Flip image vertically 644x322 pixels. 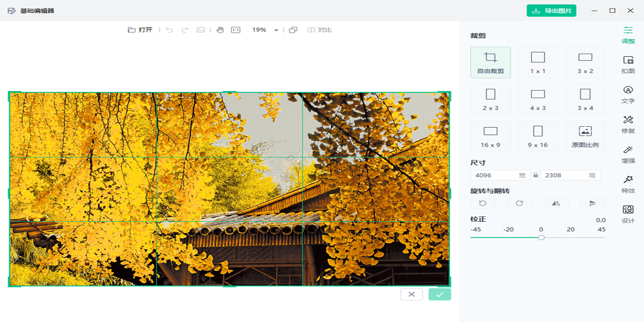pyautogui.click(x=592, y=203)
